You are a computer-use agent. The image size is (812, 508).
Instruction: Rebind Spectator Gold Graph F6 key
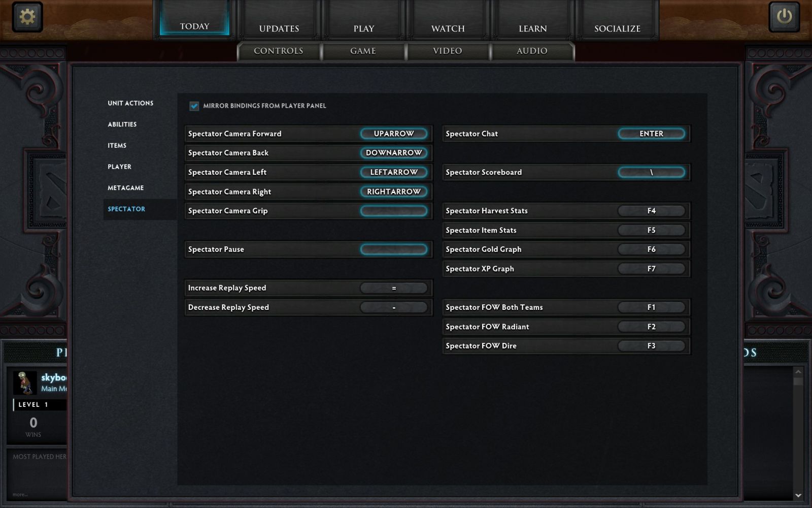[651, 249]
